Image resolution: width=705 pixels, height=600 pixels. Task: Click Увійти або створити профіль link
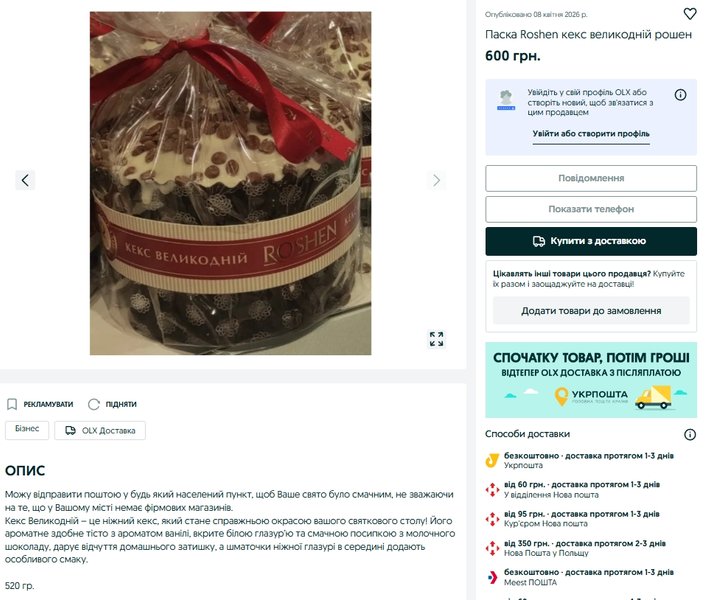pyautogui.click(x=591, y=134)
